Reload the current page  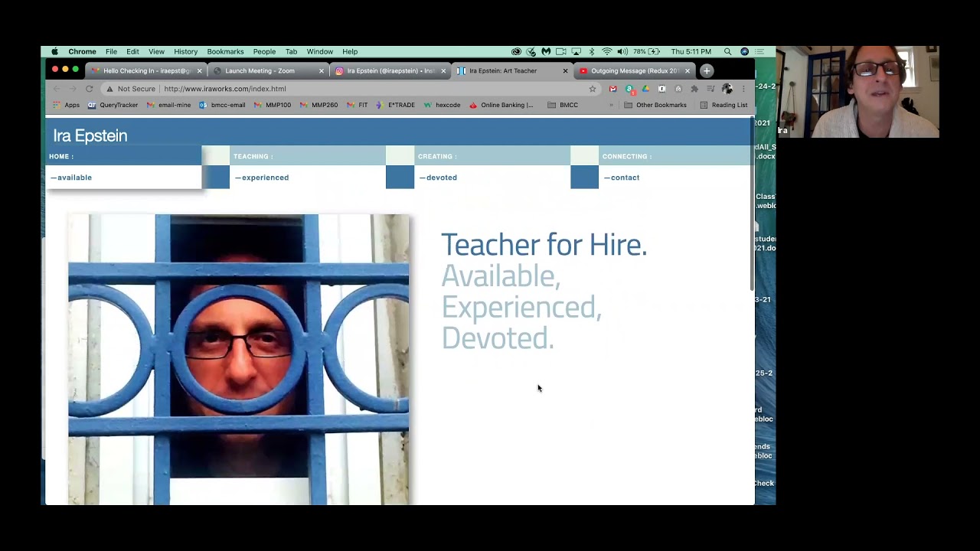pos(89,89)
